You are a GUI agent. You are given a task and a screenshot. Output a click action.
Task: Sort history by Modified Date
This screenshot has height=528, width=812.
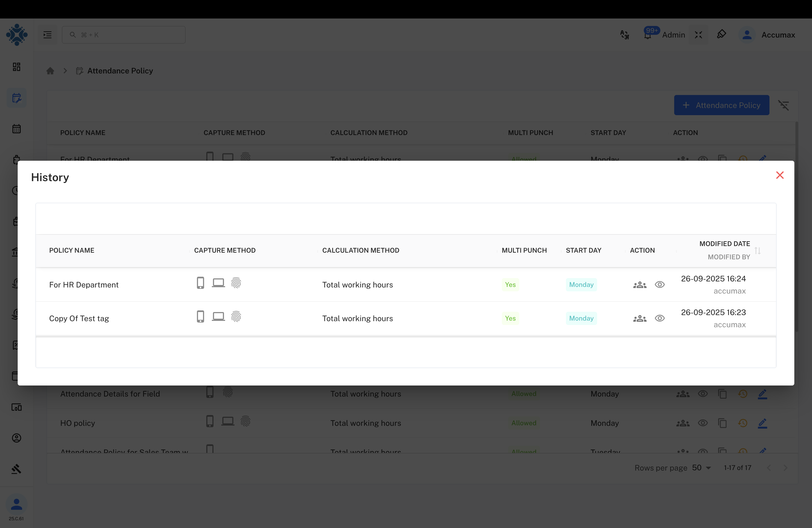click(x=757, y=250)
